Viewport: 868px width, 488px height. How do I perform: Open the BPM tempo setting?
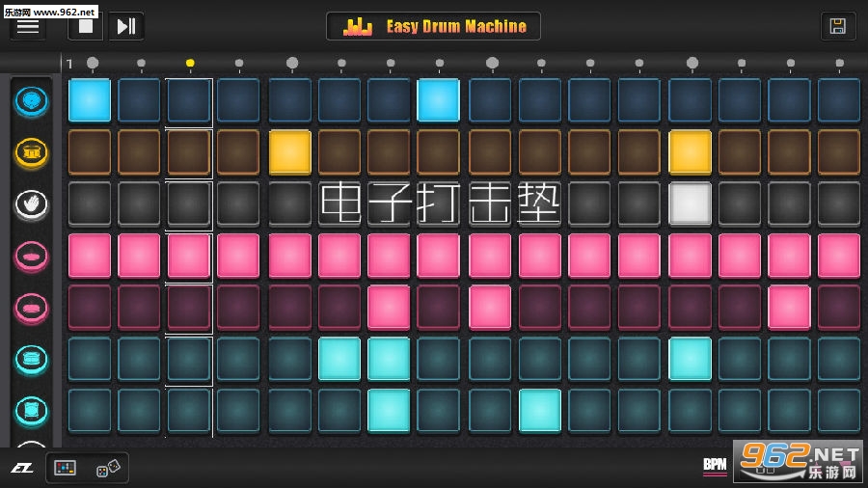pyautogui.click(x=715, y=465)
